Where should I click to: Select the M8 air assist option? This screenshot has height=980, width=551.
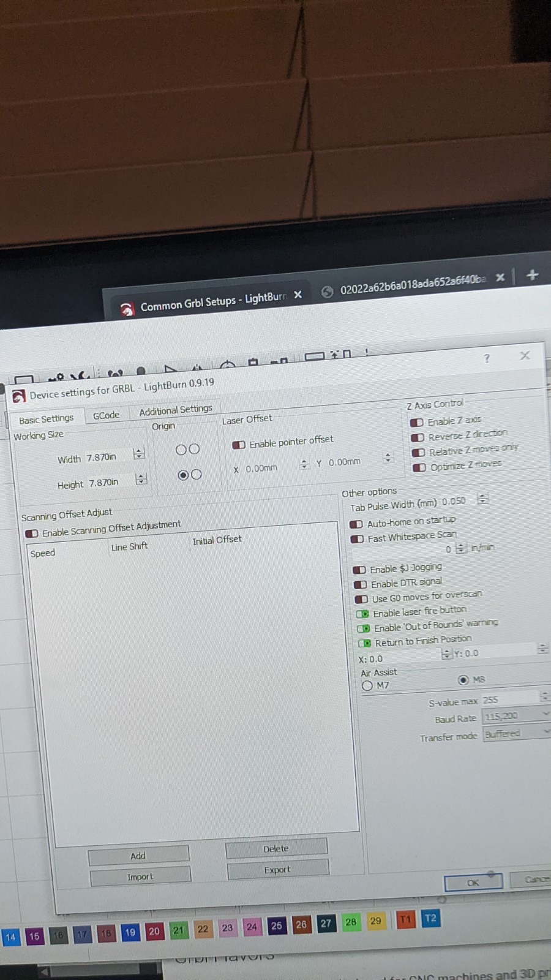pos(463,680)
